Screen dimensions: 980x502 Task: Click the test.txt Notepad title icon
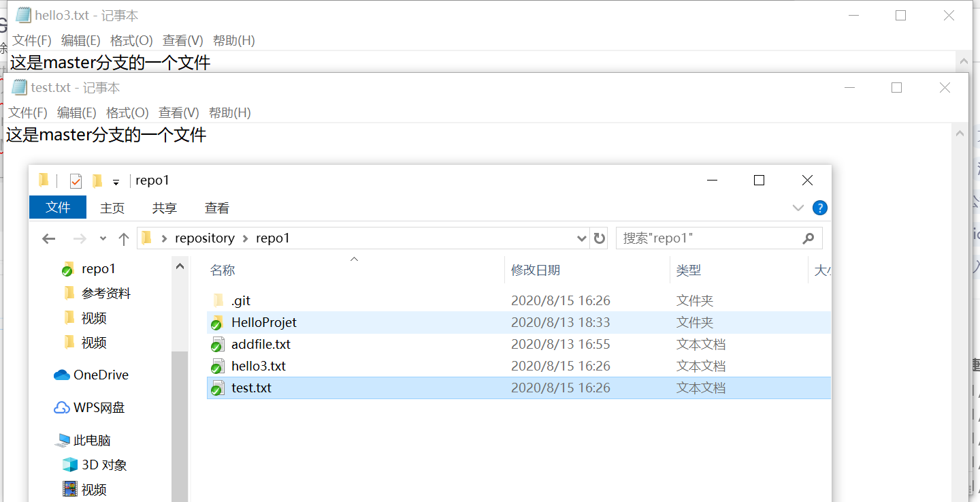pos(19,87)
